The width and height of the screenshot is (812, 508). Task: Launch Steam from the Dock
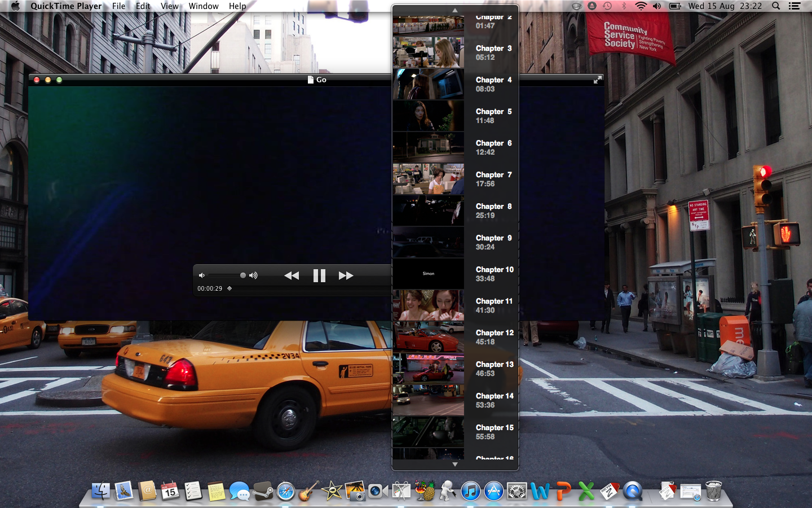pyautogui.click(x=263, y=491)
